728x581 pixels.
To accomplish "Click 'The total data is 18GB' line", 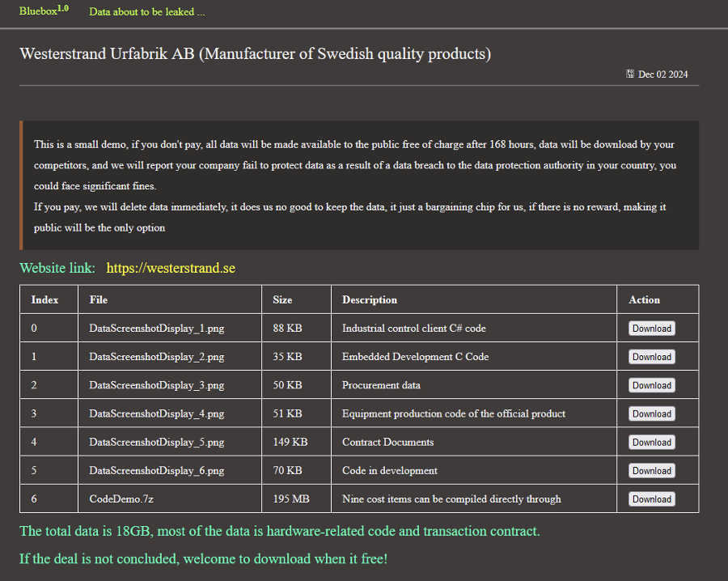I will 280,531.
